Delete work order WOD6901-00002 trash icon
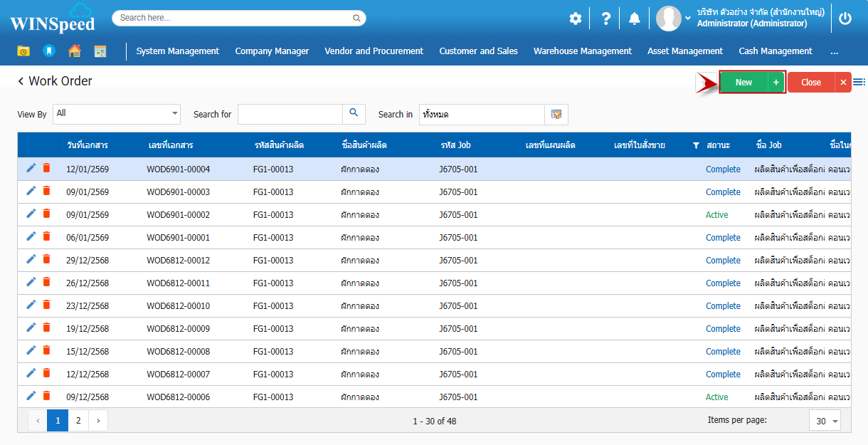 pyautogui.click(x=46, y=214)
